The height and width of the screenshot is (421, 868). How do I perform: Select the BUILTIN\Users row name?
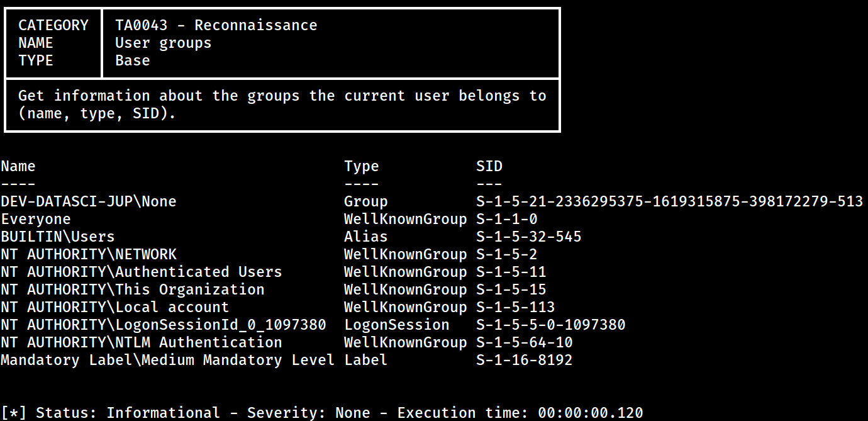tap(58, 237)
